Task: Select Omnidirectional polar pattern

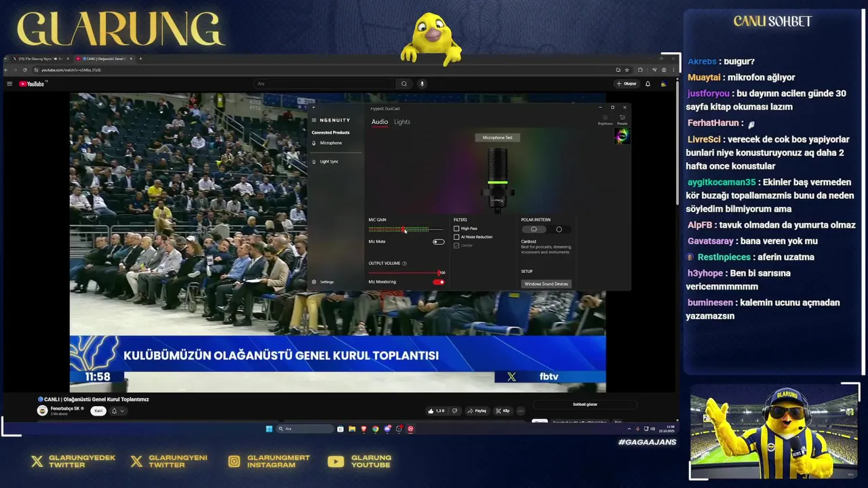Action: coord(559,229)
